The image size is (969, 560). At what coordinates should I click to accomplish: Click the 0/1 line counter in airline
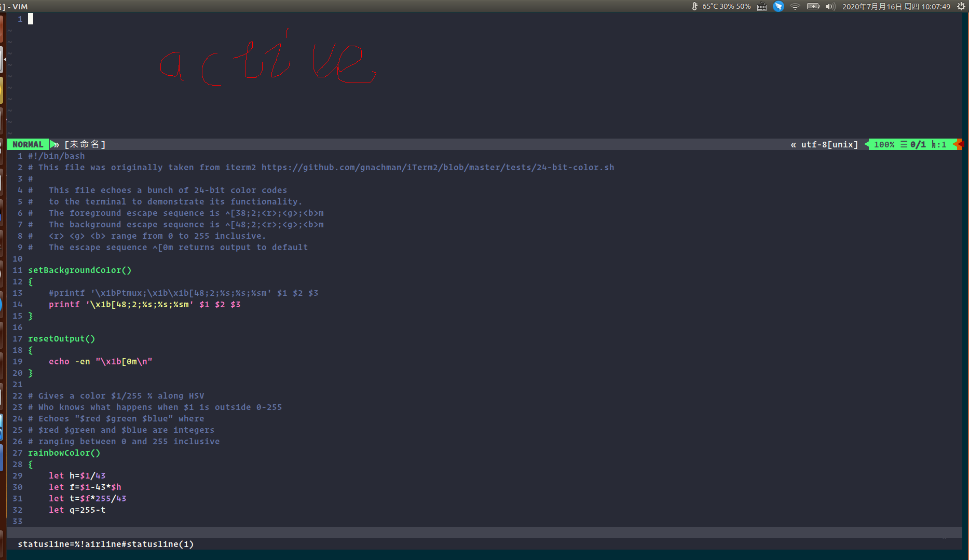point(918,144)
